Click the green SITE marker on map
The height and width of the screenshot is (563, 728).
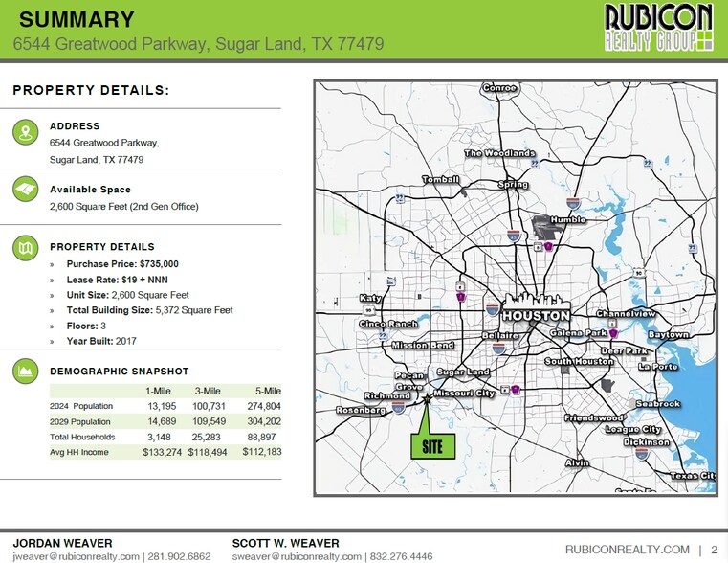click(433, 446)
